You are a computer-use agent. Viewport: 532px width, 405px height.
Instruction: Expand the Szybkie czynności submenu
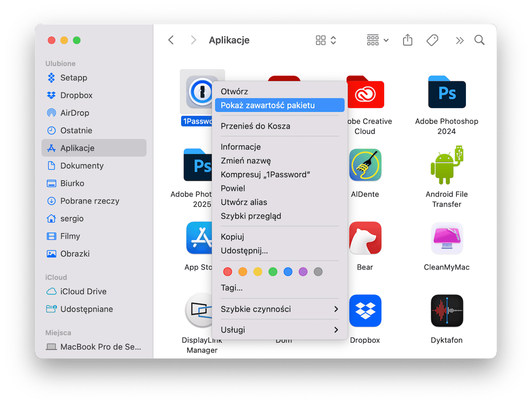pyautogui.click(x=280, y=309)
